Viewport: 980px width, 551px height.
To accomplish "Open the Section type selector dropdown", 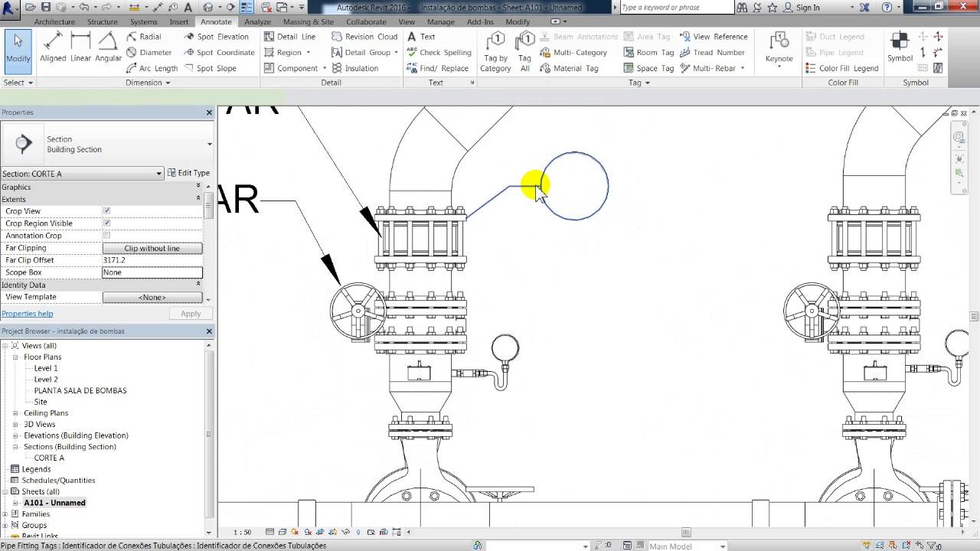I will point(209,144).
